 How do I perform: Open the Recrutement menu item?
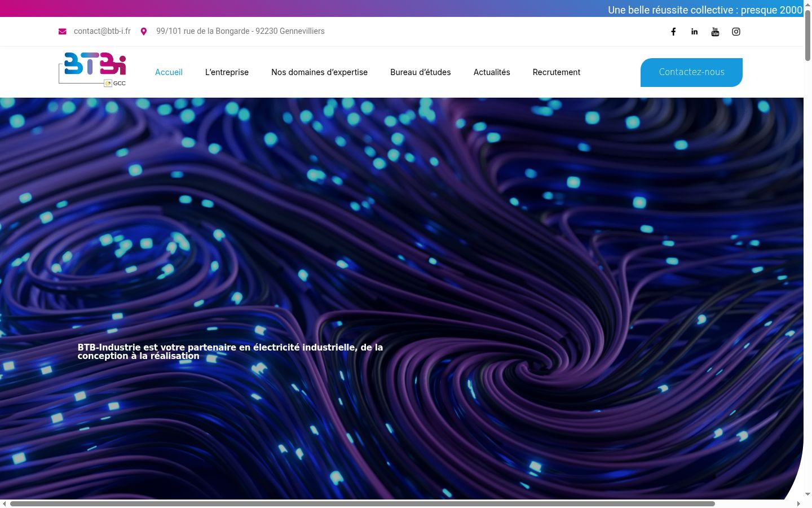pyautogui.click(x=557, y=72)
